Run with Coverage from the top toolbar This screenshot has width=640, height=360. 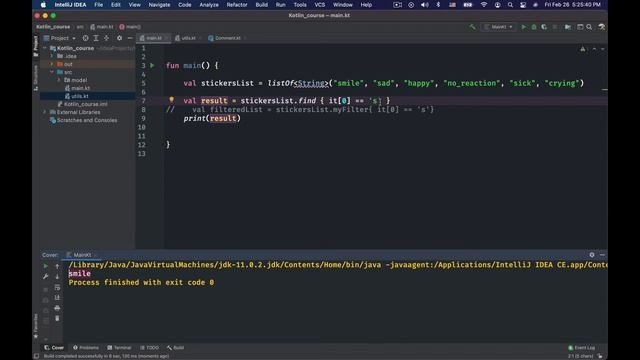pyautogui.click(x=544, y=27)
